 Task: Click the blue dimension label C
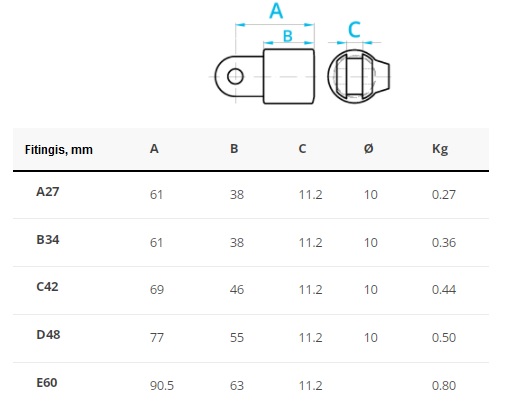(354, 29)
